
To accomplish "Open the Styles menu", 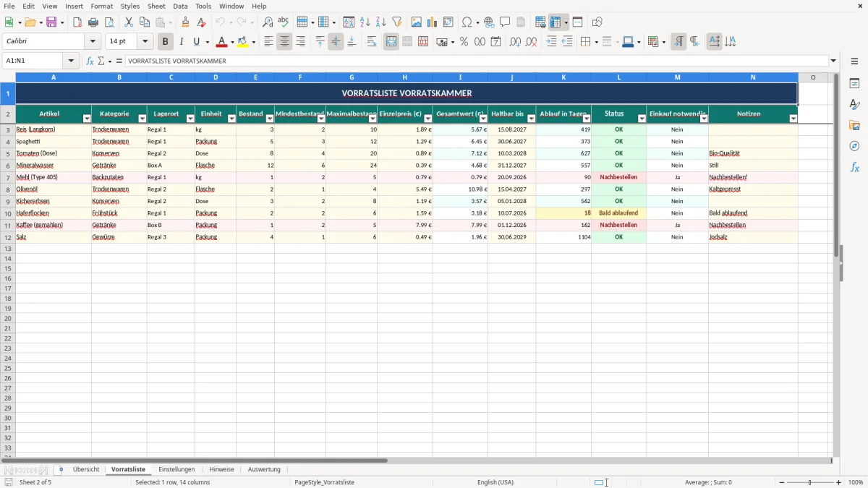I will coord(130,6).
